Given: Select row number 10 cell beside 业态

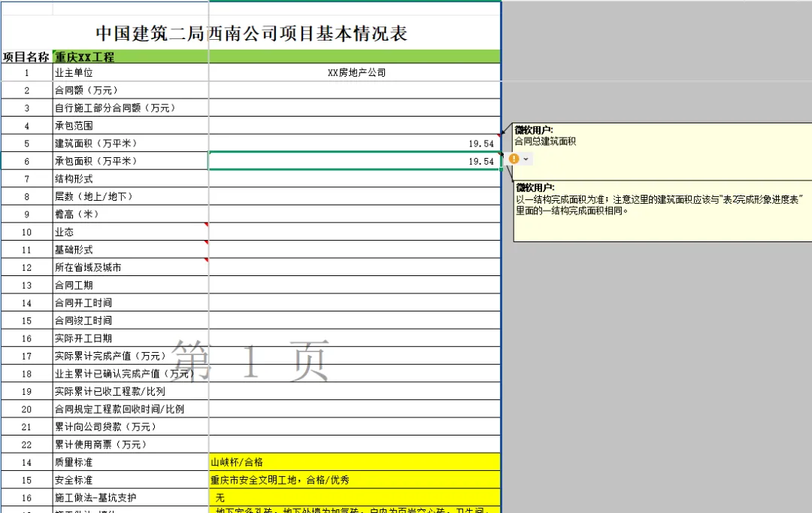Looking at the screenshot, I should (x=26, y=232).
